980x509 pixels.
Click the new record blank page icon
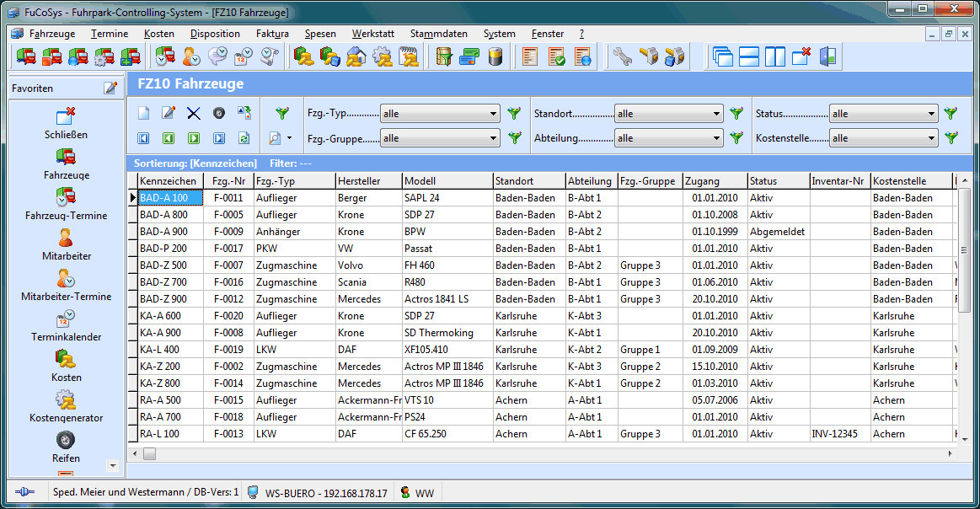pyautogui.click(x=144, y=113)
